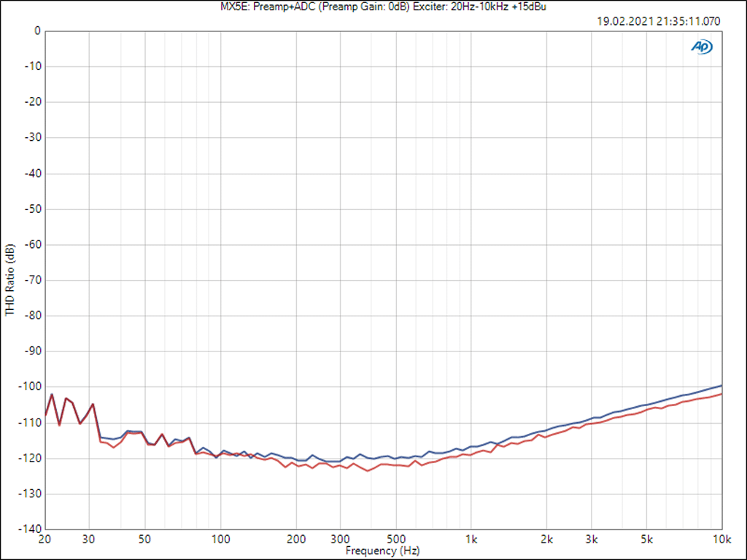Viewport: 747px width, 560px height.
Task: Click the 20 tick on frequency axis
Action: [44, 540]
